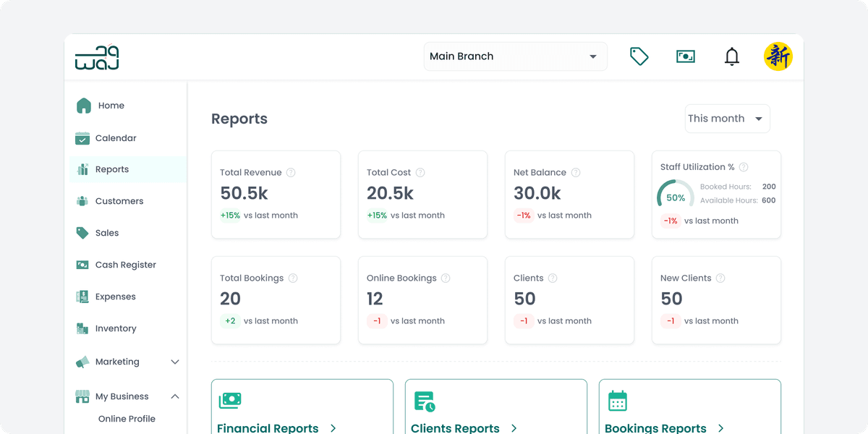This screenshot has width=868, height=434.
Task: Collapse the My Business section
Action: pos(174,396)
